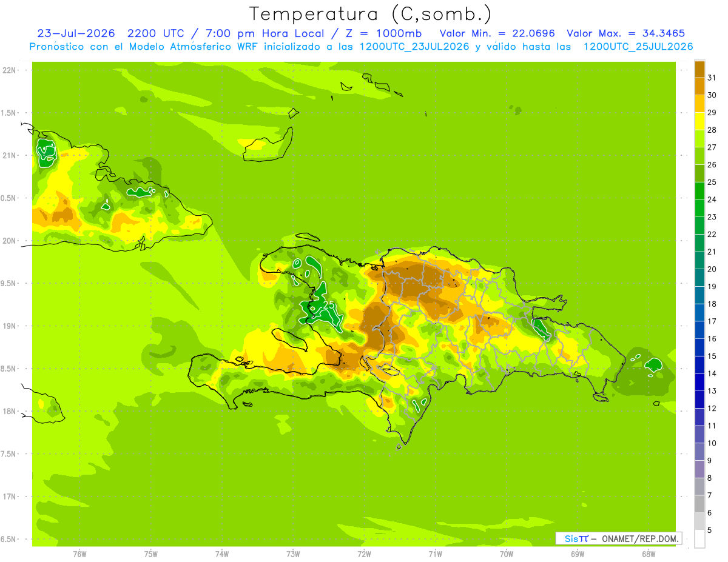Click legend swatch between 8 and 9
Image resolution: width=728 pixels, height=562 pixels.
(699, 469)
